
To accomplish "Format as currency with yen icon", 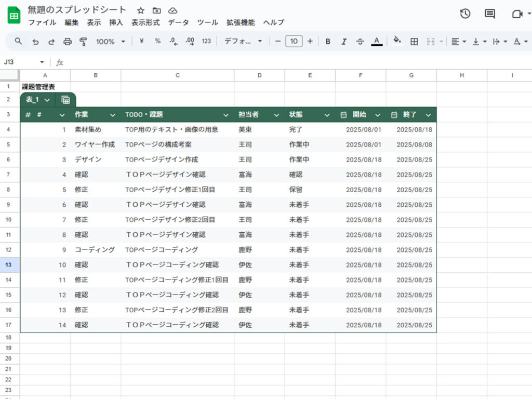I will click(x=141, y=42).
